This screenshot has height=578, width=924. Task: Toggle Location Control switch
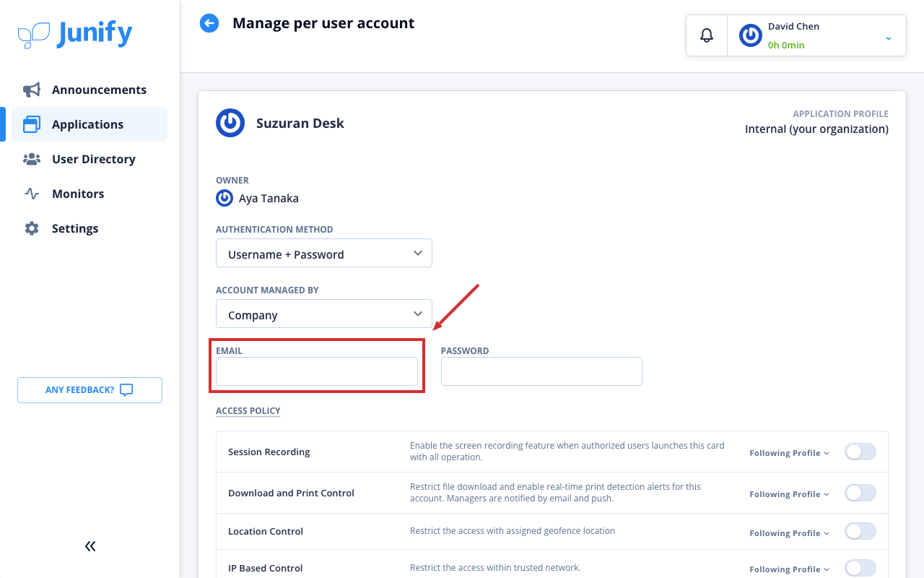[860, 532]
